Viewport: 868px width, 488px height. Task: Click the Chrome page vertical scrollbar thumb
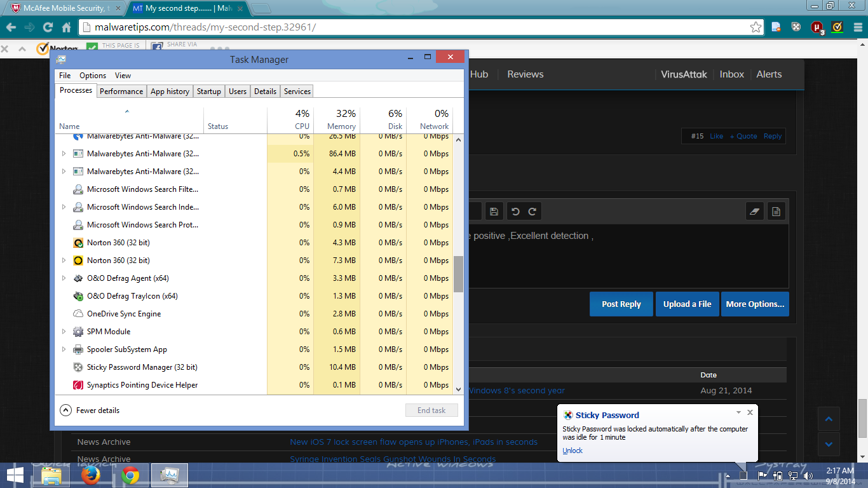[862, 417]
